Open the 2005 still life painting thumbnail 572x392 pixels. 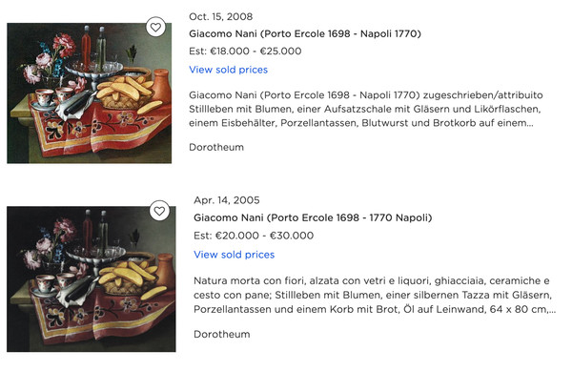[92, 279]
